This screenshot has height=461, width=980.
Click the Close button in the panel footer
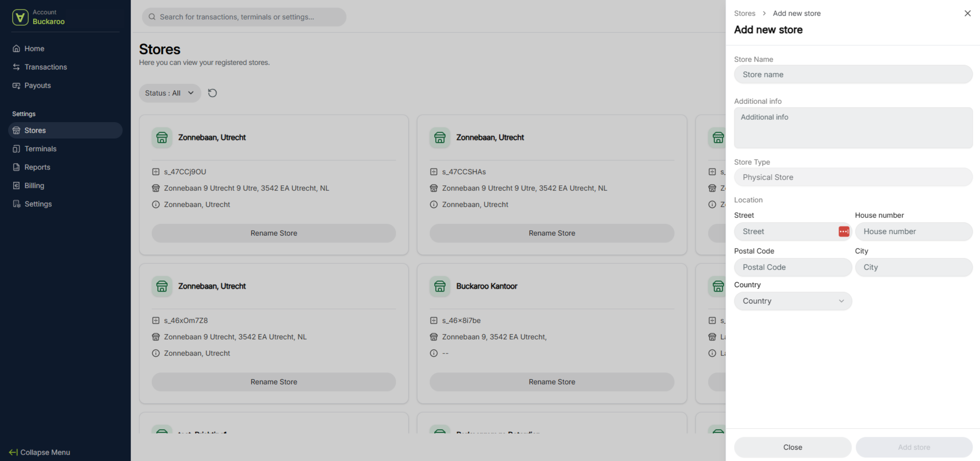click(x=792, y=447)
